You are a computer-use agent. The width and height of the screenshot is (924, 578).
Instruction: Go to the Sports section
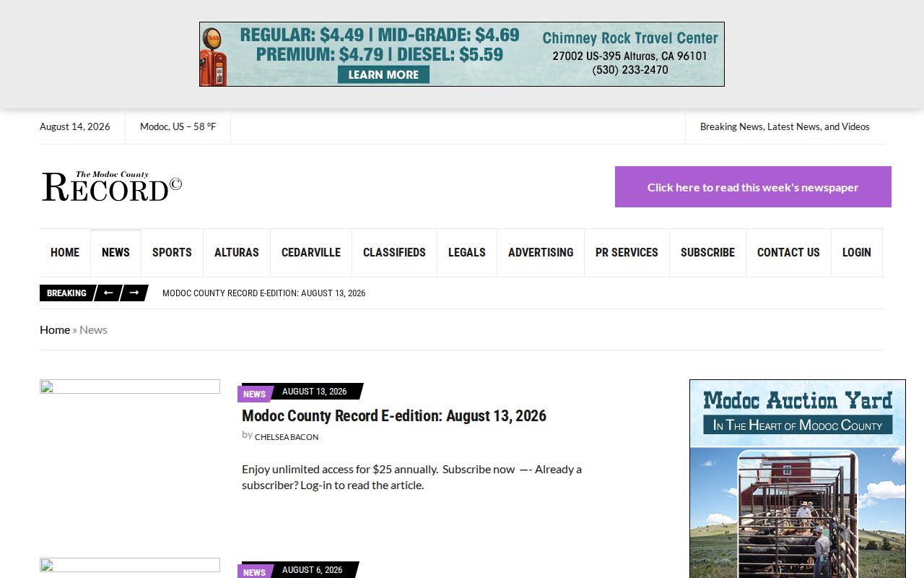click(x=172, y=253)
